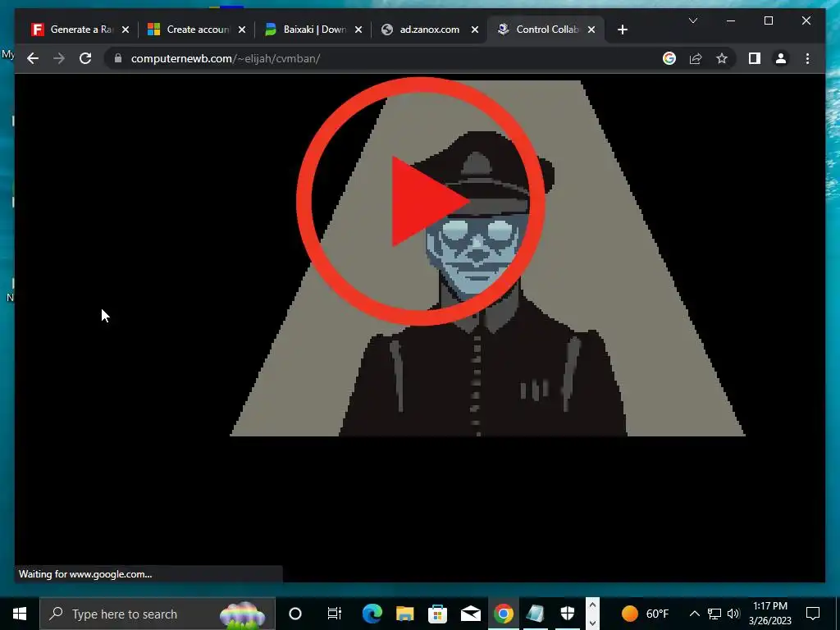Open Windows Security shield icon
Viewport: 840px width, 630px height.
click(568, 614)
